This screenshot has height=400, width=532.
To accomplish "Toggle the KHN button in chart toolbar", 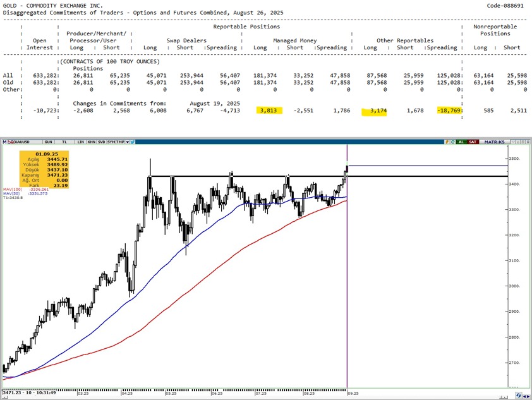I will pos(92,142).
